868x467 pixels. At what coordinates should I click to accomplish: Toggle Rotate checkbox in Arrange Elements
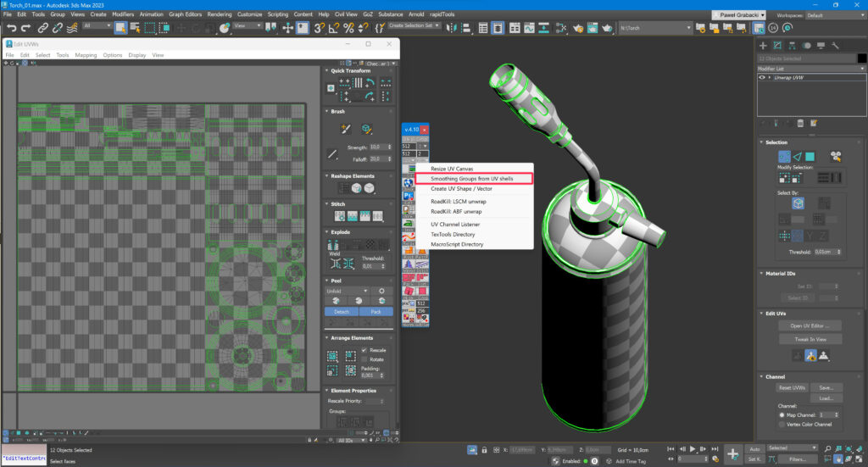pyautogui.click(x=364, y=359)
